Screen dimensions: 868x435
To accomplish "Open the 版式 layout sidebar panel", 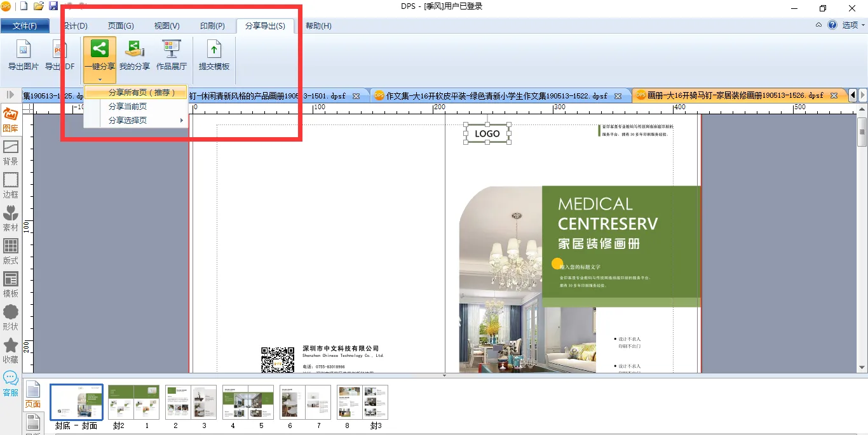I will [11, 252].
